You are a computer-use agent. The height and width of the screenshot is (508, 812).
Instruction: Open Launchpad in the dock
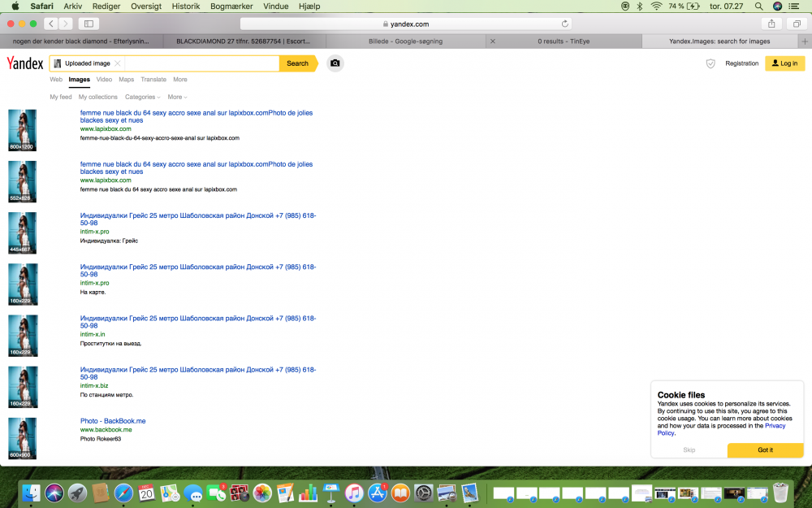point(77,493)
